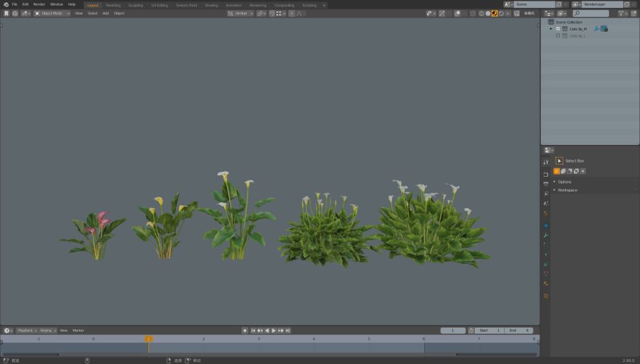Click the Select Box tool icon
This screenshot has height=364, width=640.
click(x=559, y=161)
